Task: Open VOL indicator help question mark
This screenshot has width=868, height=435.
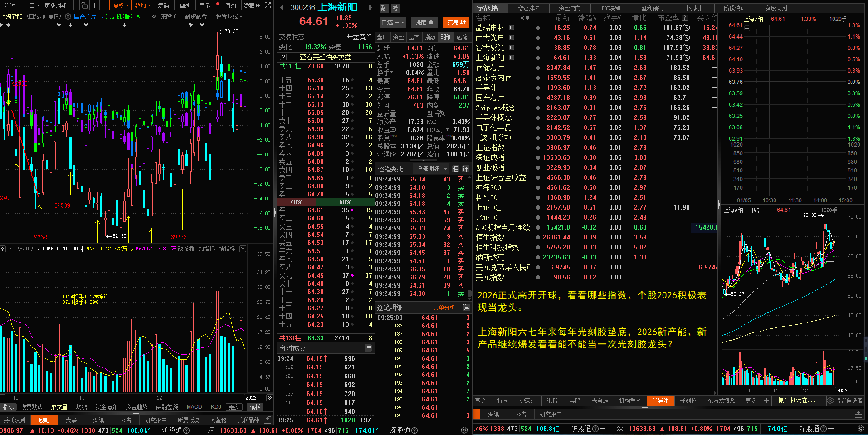Action: click(x=3, y=249)
